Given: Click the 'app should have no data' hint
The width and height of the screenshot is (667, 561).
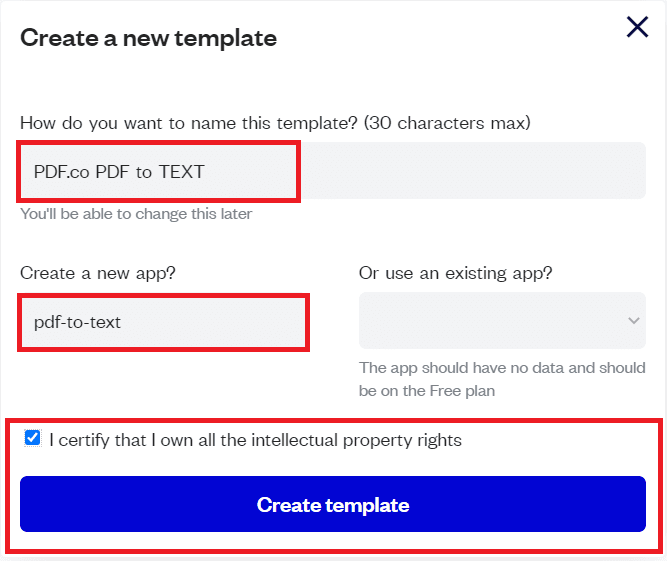Looking at the screenshot, I should (500, 368).
